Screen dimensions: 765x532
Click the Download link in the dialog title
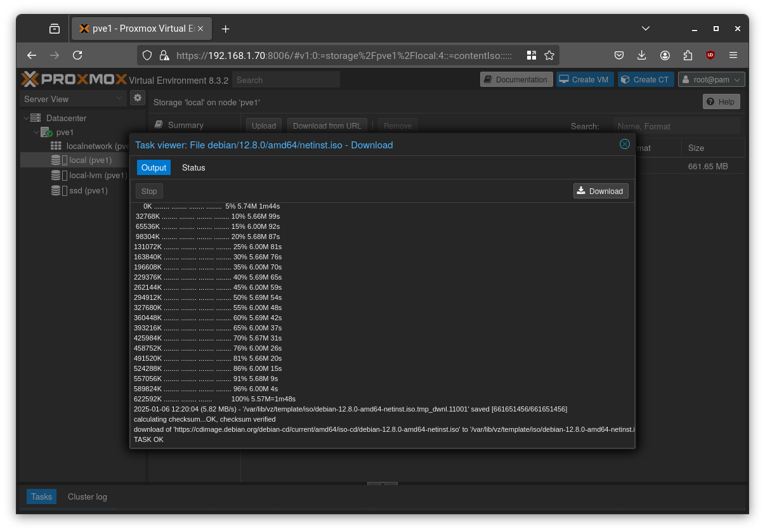click(372, 145)
